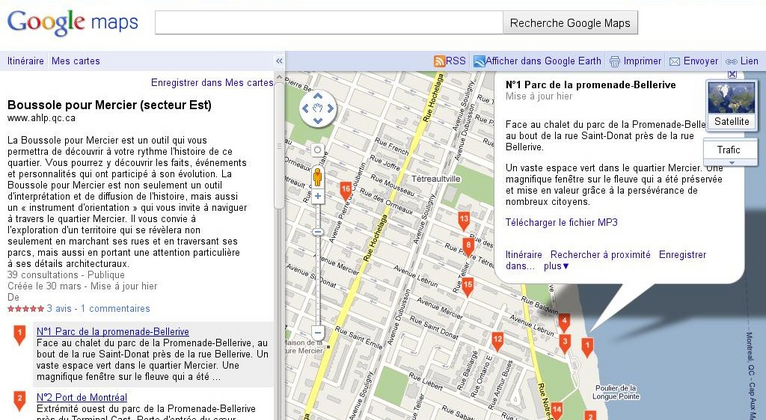Click map marker 13
Image resolution: width=766 pixels, height=420 pixels.
click(464, 221)
